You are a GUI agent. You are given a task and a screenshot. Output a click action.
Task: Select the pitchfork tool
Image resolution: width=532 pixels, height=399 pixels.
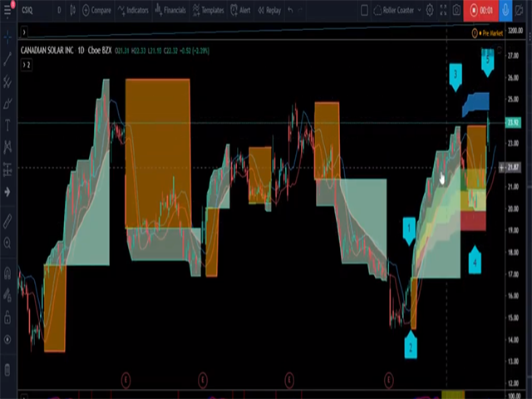point(7,81)
